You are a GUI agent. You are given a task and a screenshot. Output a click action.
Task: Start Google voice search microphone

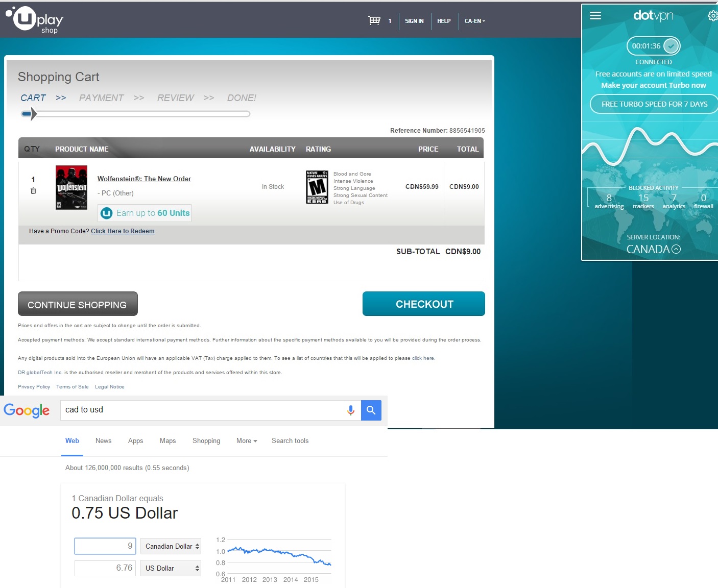click(x=351, y=410)
